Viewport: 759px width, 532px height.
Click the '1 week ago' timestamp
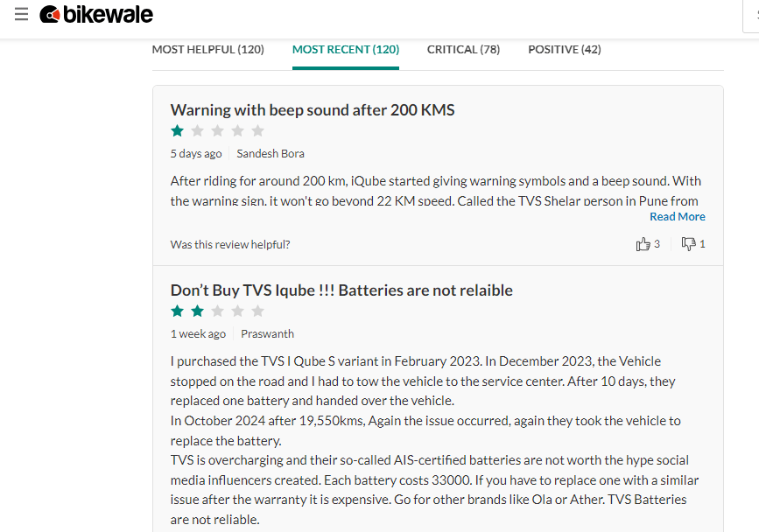(198, 334)
